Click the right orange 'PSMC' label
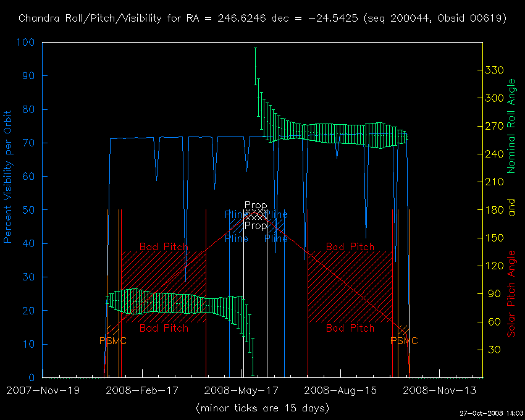 (x=404, y=340)
